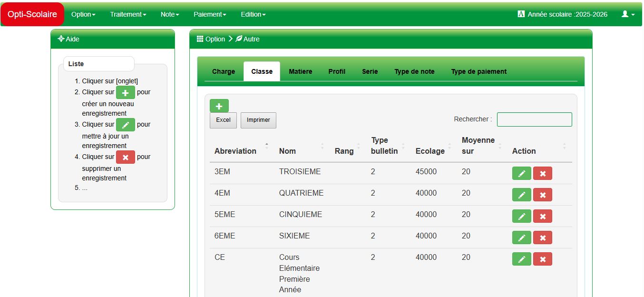This screenshot has height=297, width=644.
Task: Edit the QUATRIEME row with pencil icon
Action: pyautogui.click(x=522, y=195)
